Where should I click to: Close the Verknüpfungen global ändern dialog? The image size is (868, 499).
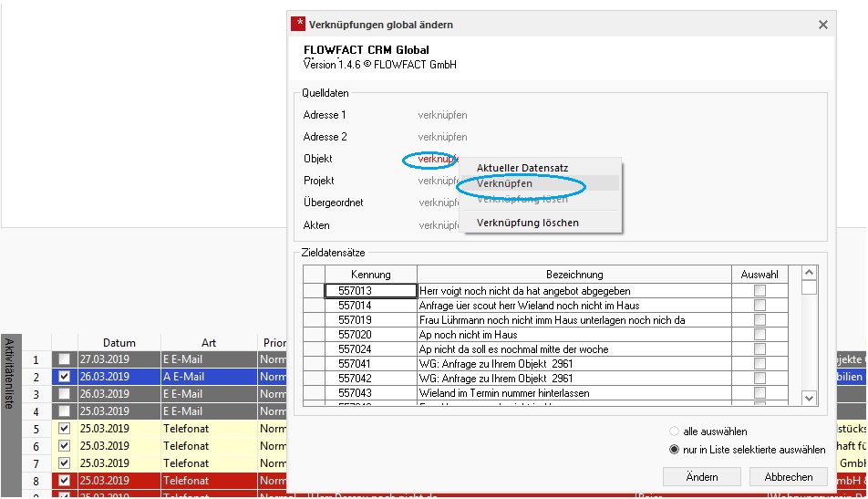point(823,25)
